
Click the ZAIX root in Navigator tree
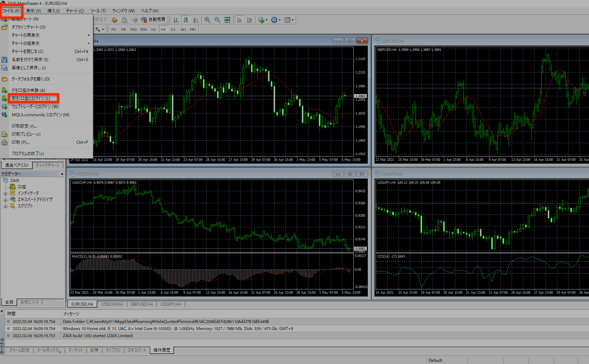click(x=14, y=181)
